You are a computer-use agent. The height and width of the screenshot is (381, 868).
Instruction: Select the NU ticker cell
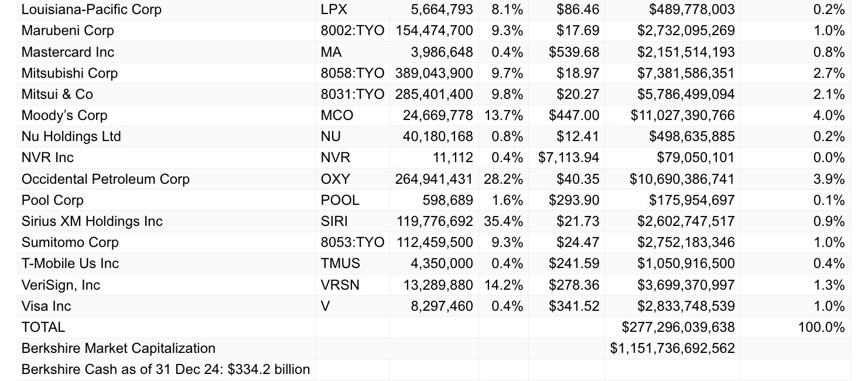pos(331,136)
